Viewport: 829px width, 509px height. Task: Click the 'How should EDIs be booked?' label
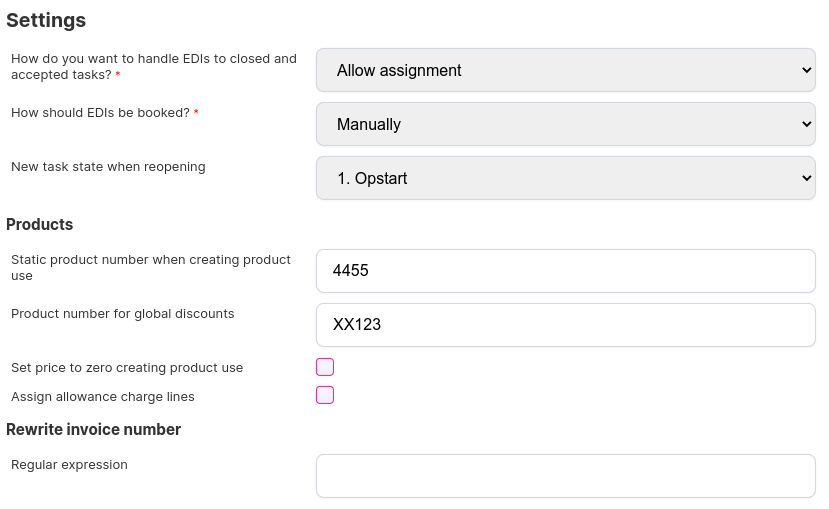click(100, 113)
